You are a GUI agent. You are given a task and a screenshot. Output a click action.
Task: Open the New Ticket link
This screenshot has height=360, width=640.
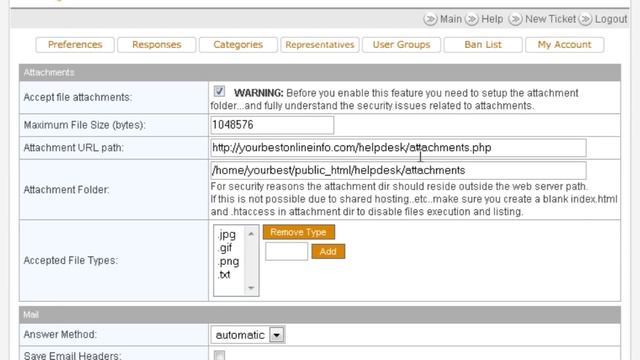[550, 19]
